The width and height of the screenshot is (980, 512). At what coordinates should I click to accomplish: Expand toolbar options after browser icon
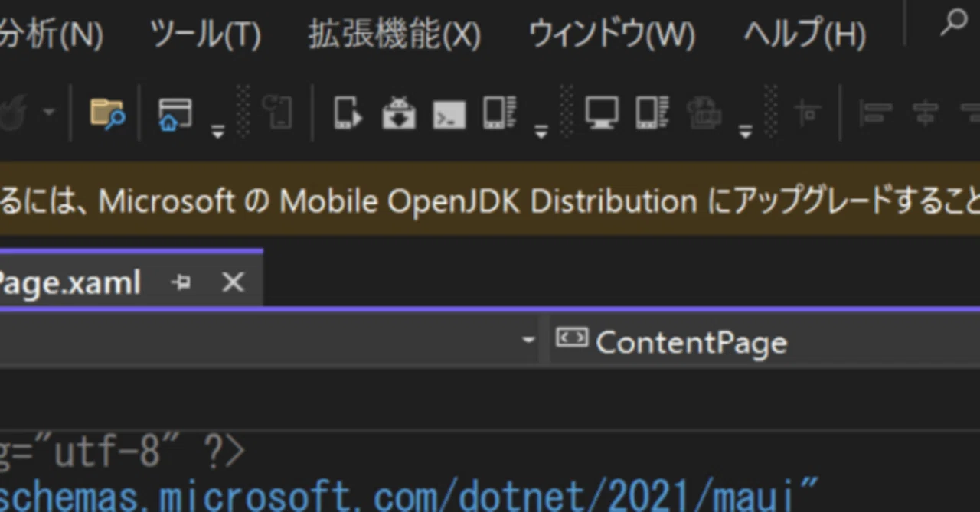[x=218, y=131]
